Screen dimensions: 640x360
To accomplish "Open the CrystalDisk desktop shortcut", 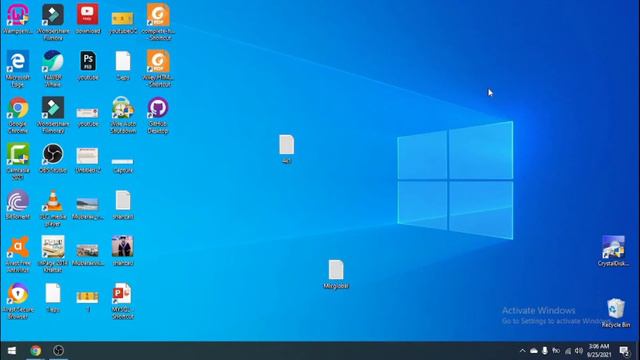I will pyautogui.click(x=613, y=251).
